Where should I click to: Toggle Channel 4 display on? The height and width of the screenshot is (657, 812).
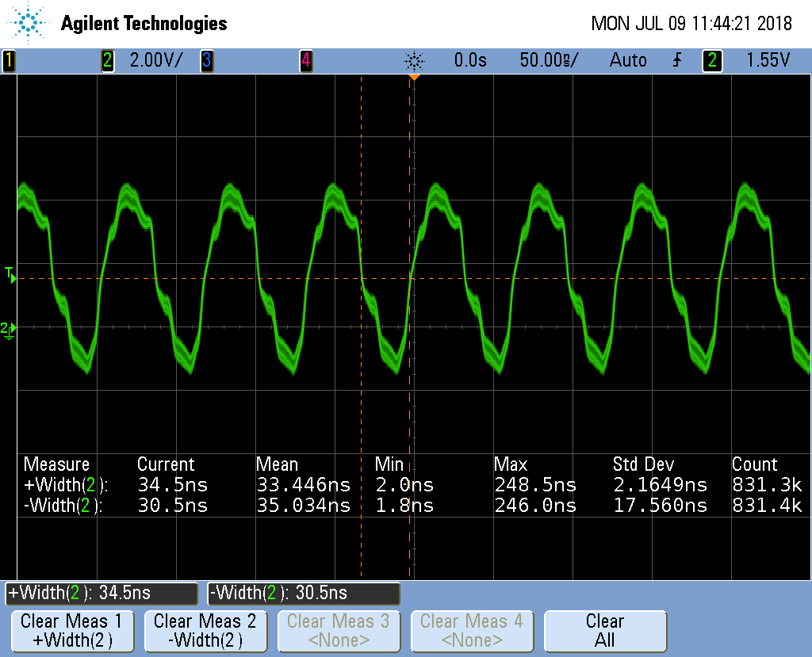click(x=305, y=60)
